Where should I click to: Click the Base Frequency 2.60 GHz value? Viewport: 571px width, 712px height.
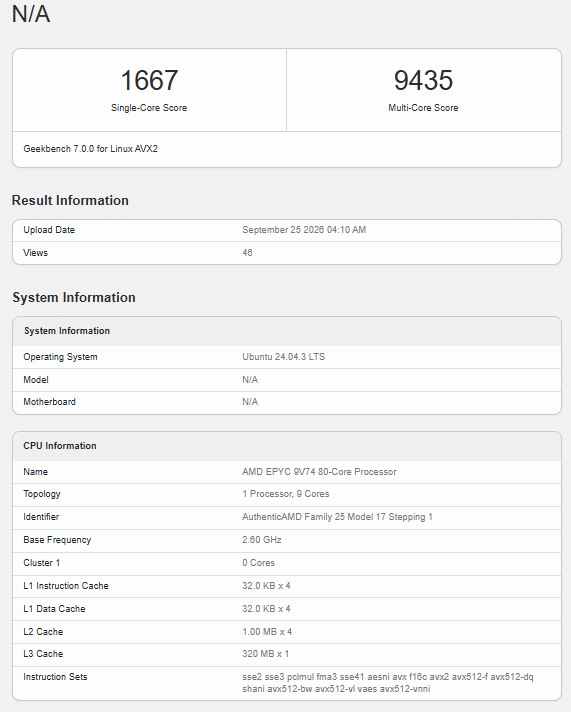click(x=262, y=540)
